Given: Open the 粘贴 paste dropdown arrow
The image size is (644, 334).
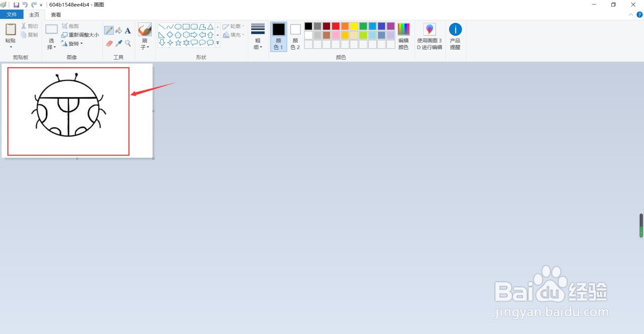Looking at the screenshot, I should tap(10, 47).
